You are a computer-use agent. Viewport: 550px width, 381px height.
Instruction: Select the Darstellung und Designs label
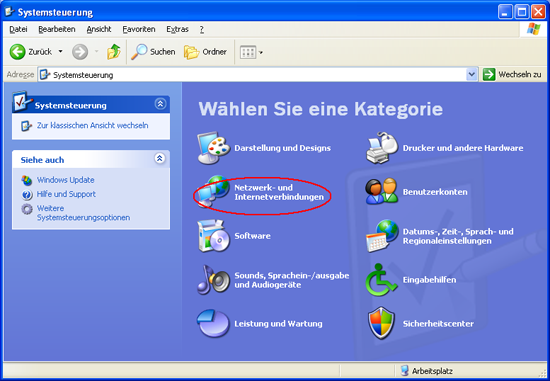point(283,148)
